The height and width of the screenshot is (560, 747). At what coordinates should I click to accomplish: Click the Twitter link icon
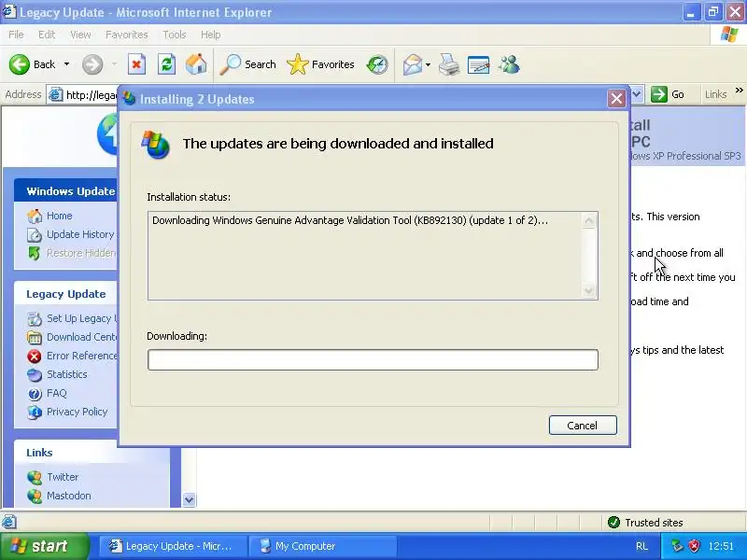click(x=35, y=477)
